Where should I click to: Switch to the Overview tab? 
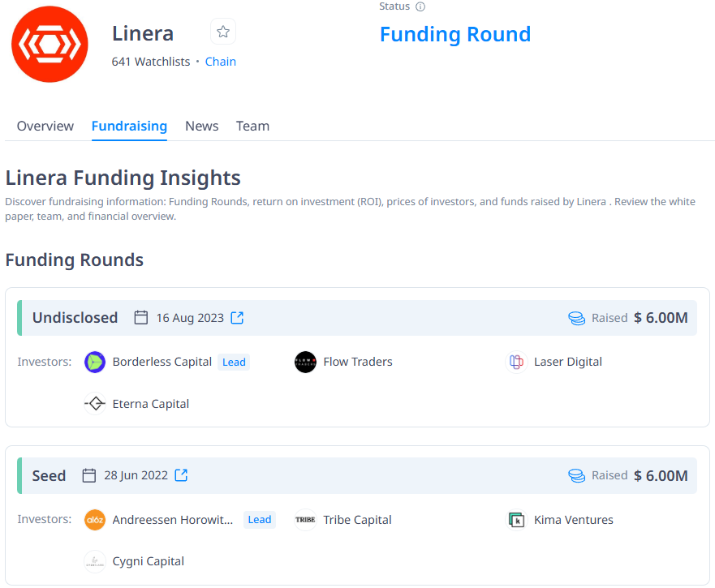[45, 126]
